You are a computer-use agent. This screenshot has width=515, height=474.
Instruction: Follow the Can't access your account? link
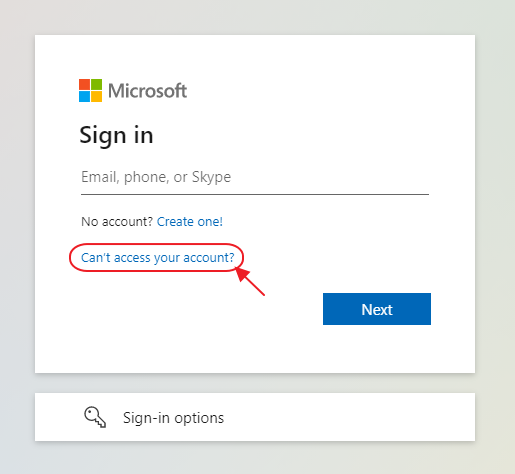click(157, 258)
